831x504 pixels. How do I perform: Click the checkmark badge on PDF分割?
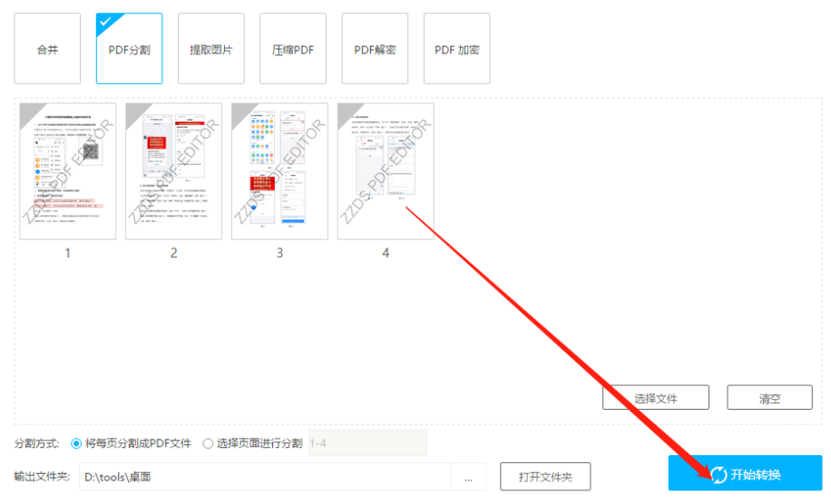pos(107,24)
